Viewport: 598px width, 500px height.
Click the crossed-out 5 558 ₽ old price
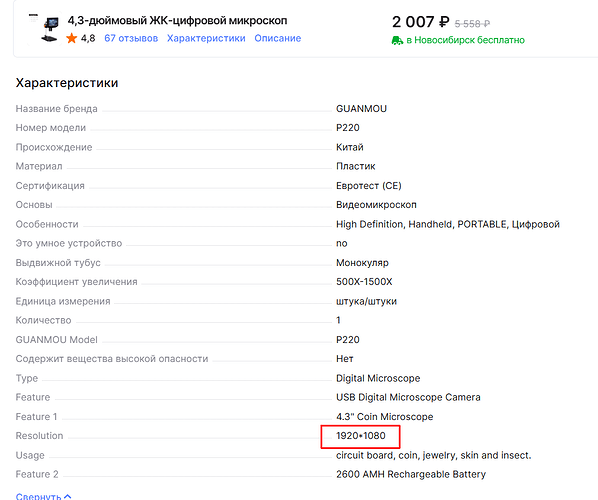pos(472,24)
